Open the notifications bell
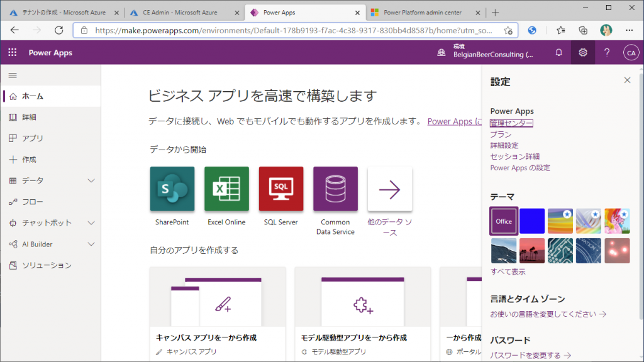This screenshot has height=362, width=644. (x=558, y=53)
